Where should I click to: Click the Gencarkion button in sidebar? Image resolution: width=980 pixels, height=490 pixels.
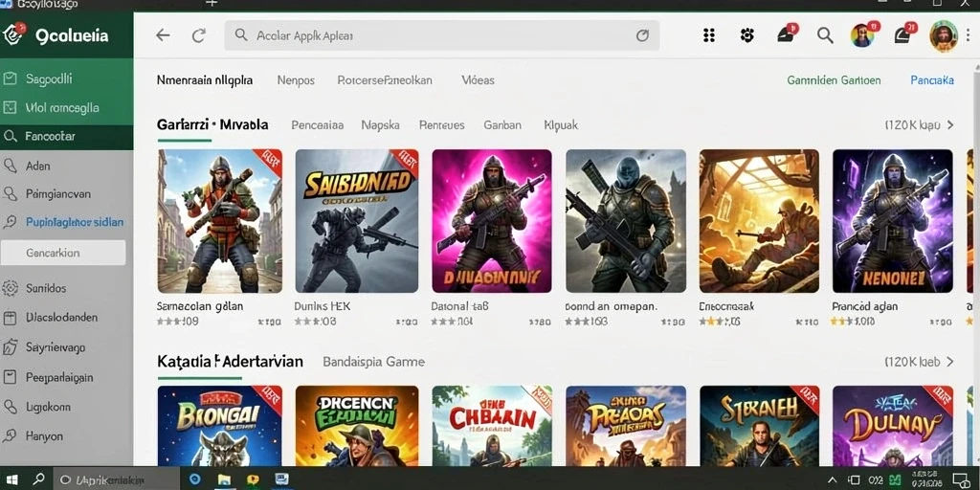point(63,253)
